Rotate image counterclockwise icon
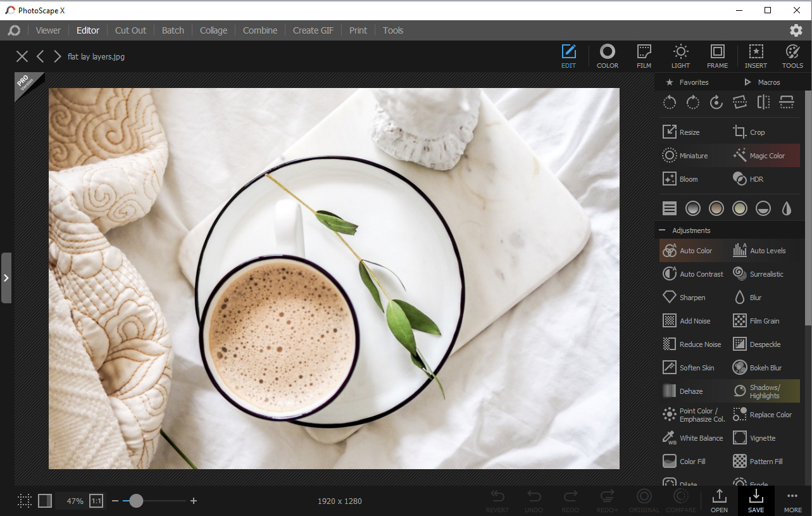Viewport: 812px width, 516px height. pyautogui.click(x=670, y=102)
